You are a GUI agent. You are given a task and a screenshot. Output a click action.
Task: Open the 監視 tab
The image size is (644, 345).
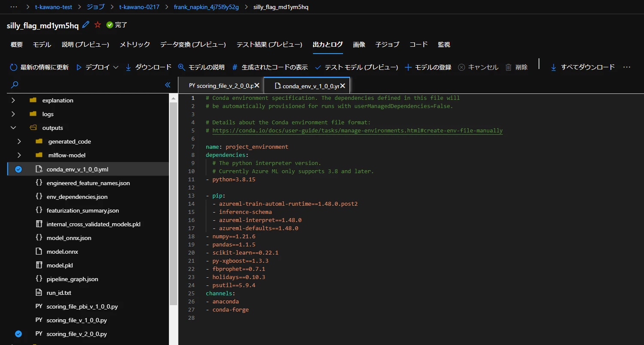(444, 45)
